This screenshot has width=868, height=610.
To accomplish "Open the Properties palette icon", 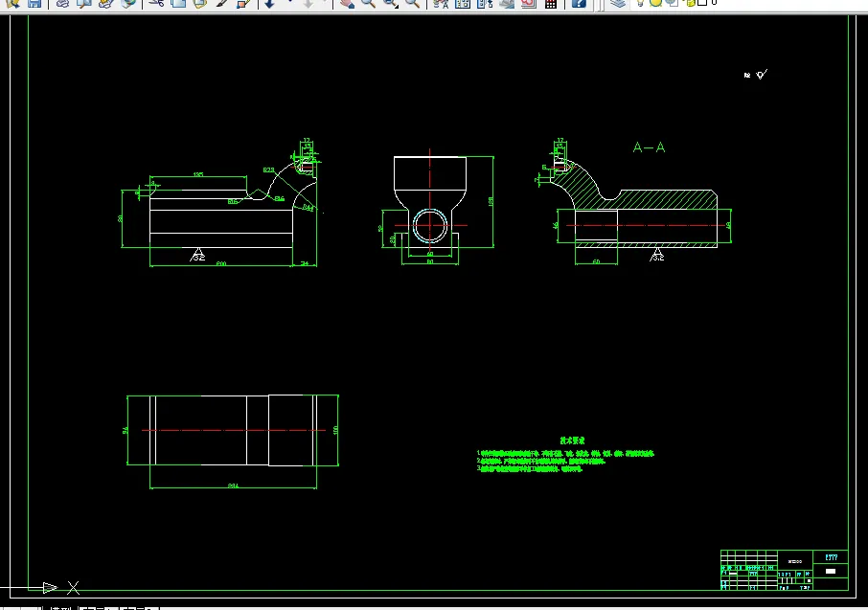I will pos(441,3).
